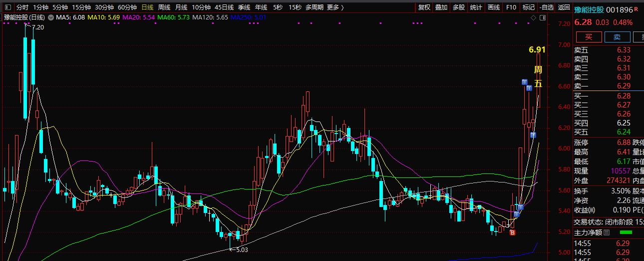Select the 15秒 period tab
Image resolution: width=644 pixels, height=261 pixels.
pos(295,7)
